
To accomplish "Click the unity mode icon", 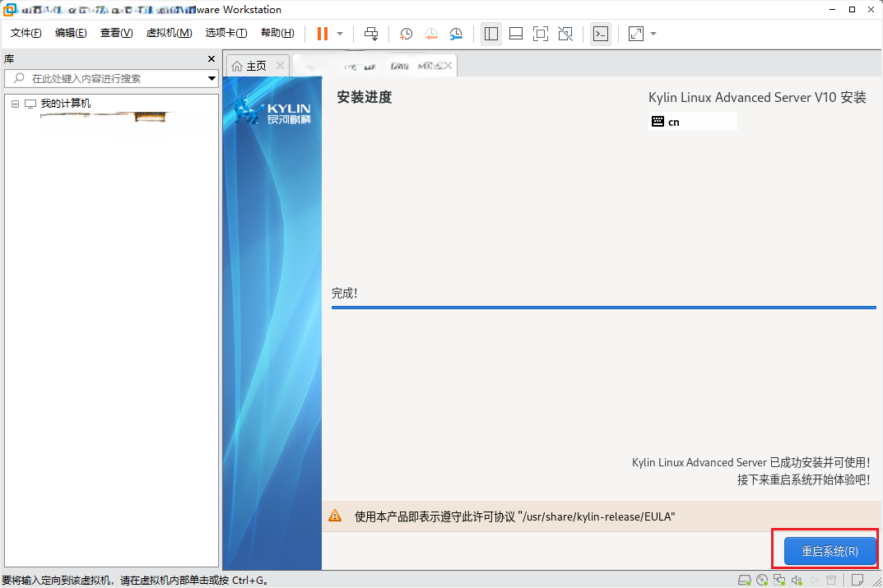I will [565, 34].
